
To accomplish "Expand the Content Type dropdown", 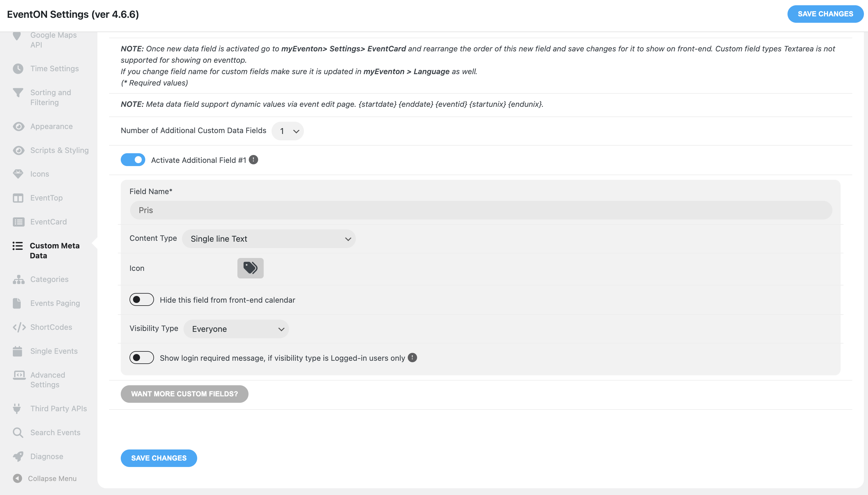I will [x=269, y=239].
